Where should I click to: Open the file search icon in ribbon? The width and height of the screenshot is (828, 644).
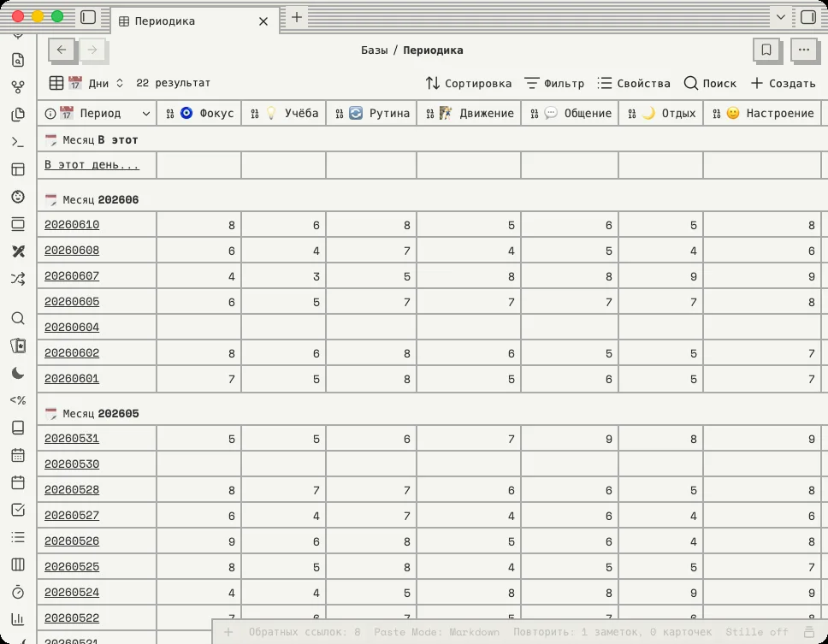[x=18, y=60]
